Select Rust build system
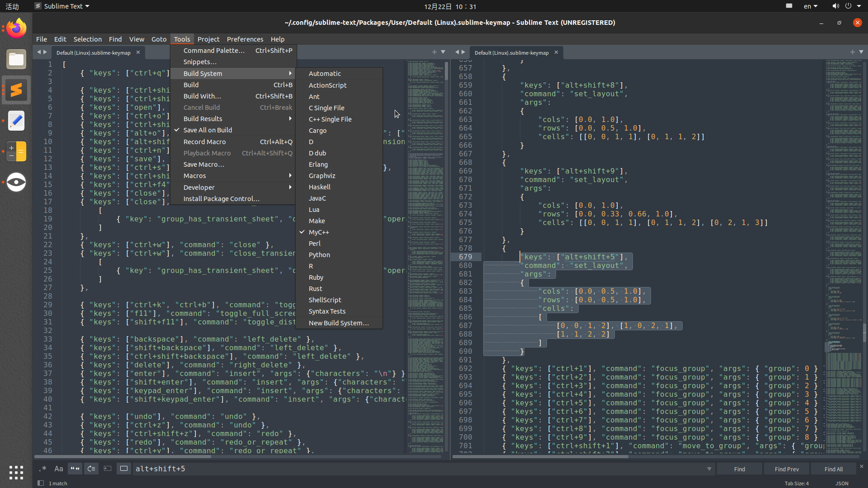Screen dimensions: 868x488 (x=339, y=289)
